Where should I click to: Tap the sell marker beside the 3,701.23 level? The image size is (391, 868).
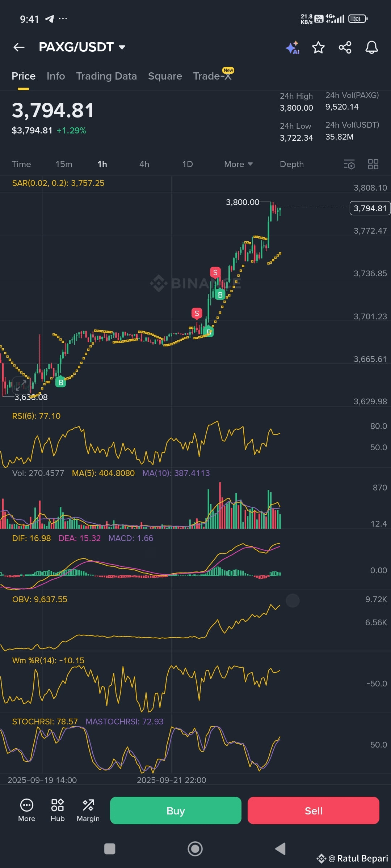[x=197, y=313]
